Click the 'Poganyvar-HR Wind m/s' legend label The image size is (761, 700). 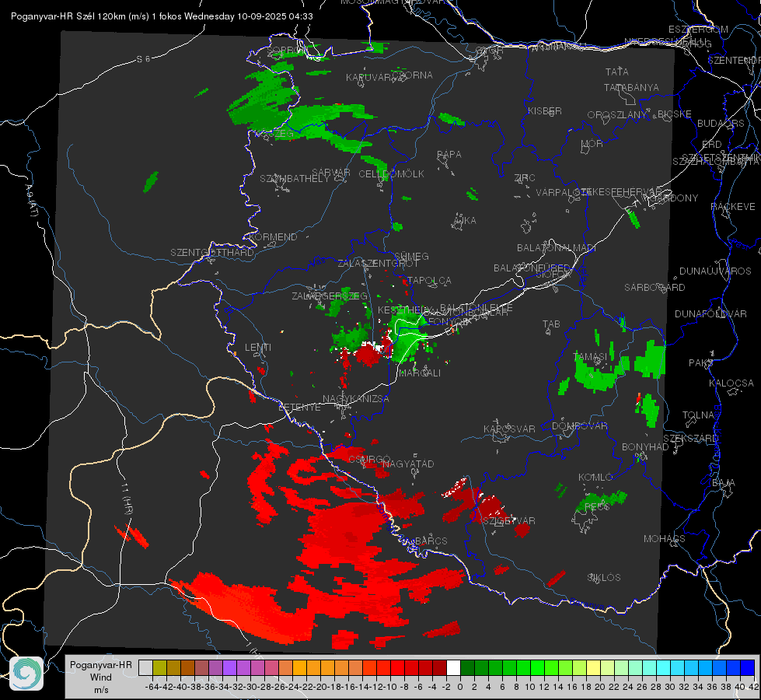101,677
